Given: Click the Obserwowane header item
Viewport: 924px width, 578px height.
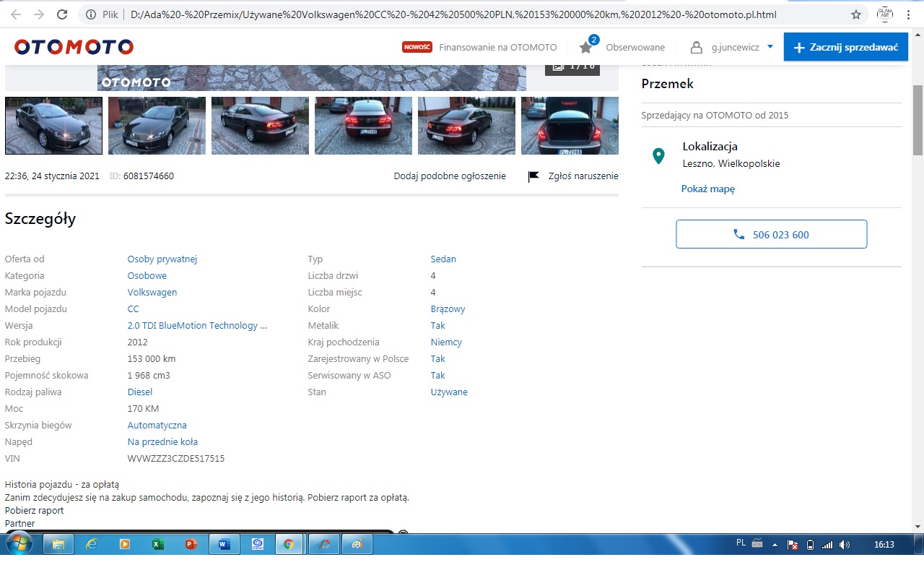Looking at the screenshot, I should pos(635,47).
